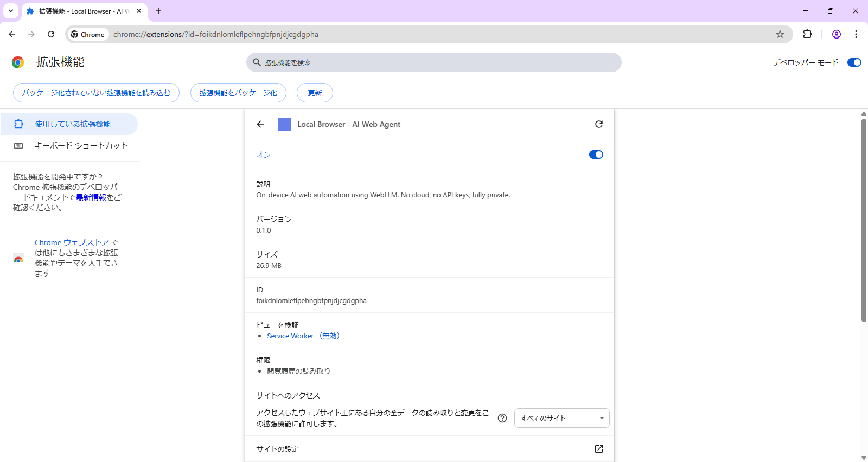Bookmark this page with the star icon
Image resolution: width=868 pixels, height=462 pixels.
(780, 34)
